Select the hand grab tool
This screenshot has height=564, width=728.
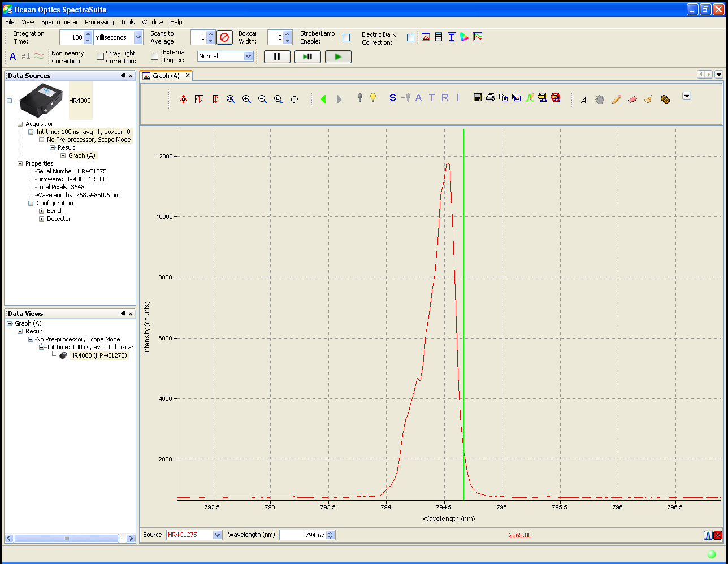[x=600, y=99]
